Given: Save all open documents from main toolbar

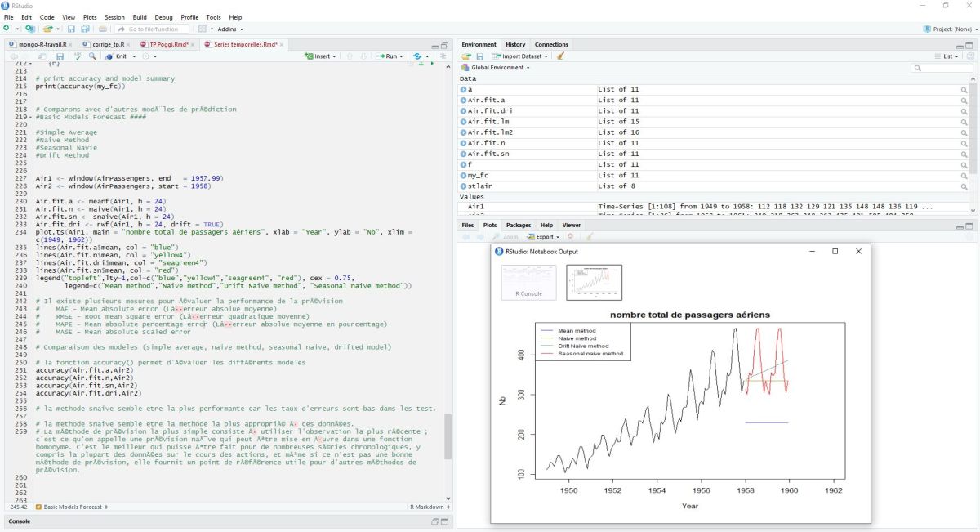Looking at the screenshot, I should pos(85,29).
